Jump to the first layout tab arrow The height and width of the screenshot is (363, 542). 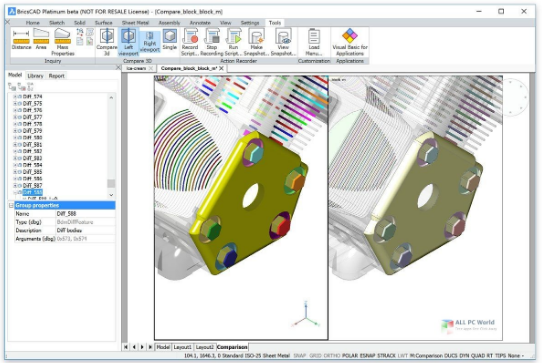tap(126, 347)
